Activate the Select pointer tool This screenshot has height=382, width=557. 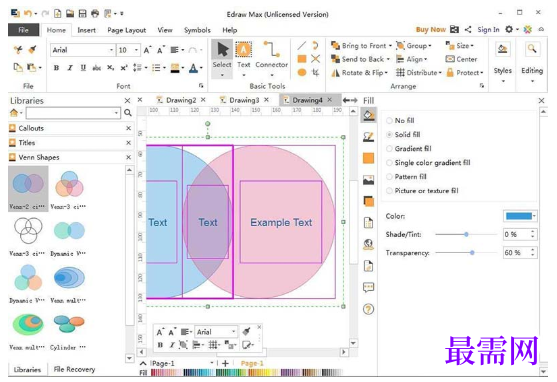[x=222, y=58]
